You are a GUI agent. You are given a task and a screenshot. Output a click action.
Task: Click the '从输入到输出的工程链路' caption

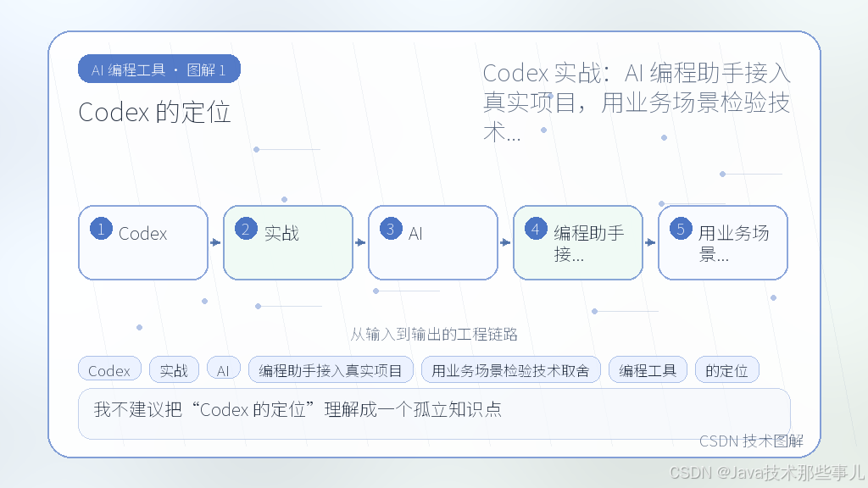[434, 334]
